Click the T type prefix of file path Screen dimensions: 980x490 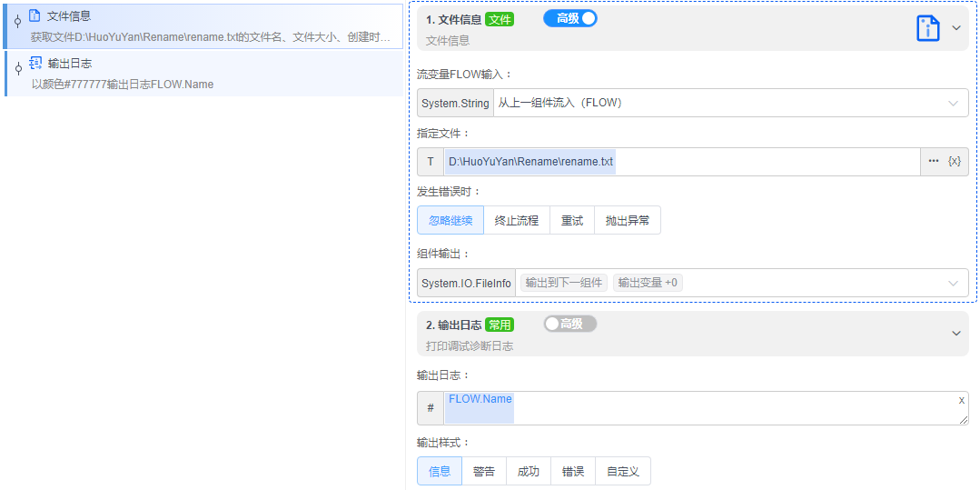[430, 162]
